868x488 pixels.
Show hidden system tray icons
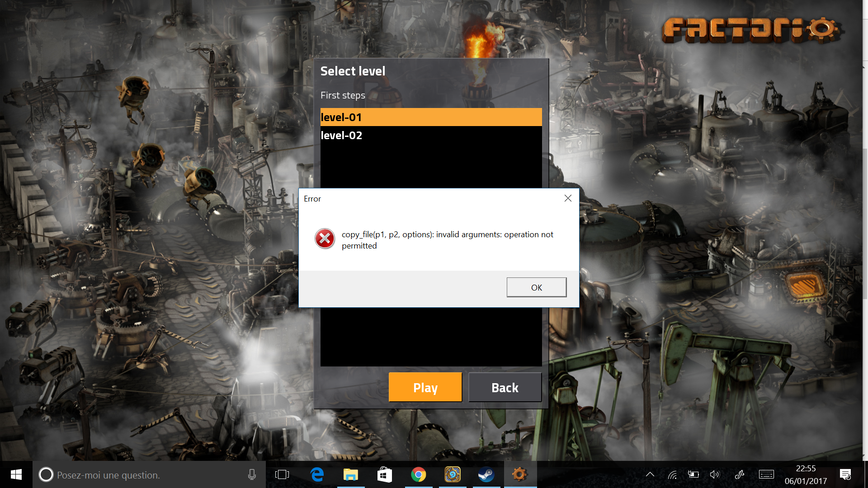pyautogui.click(x=650, y=474)
